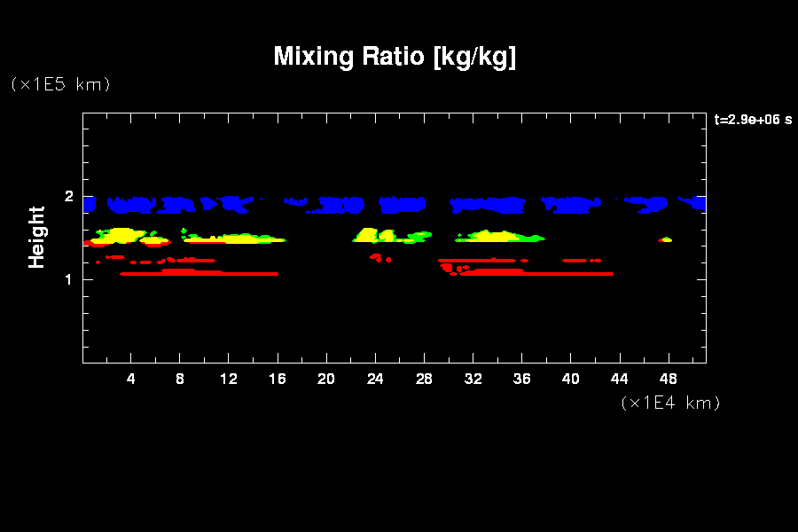Click the x-axis tick label '40'
The height and width of the screenshot is (532, 798).
[x=570, y=379]
